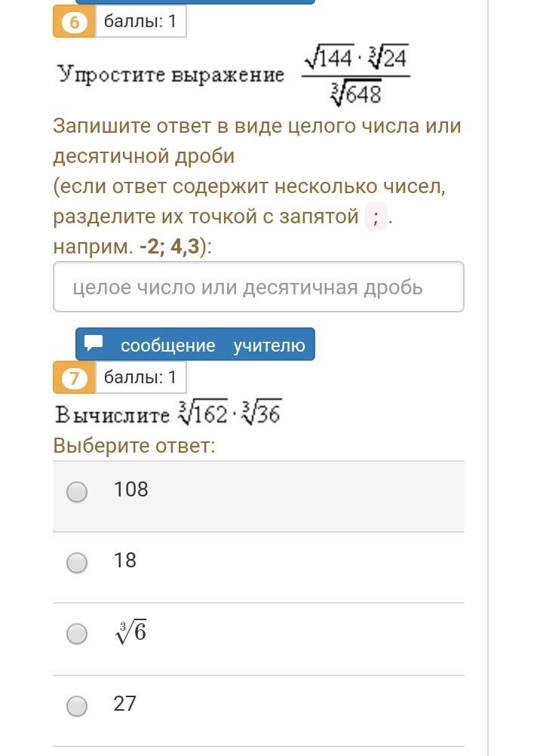The image size is (543, 756).
Task: Click the question 7 баллы: 1 label
Action: point(140,377)
